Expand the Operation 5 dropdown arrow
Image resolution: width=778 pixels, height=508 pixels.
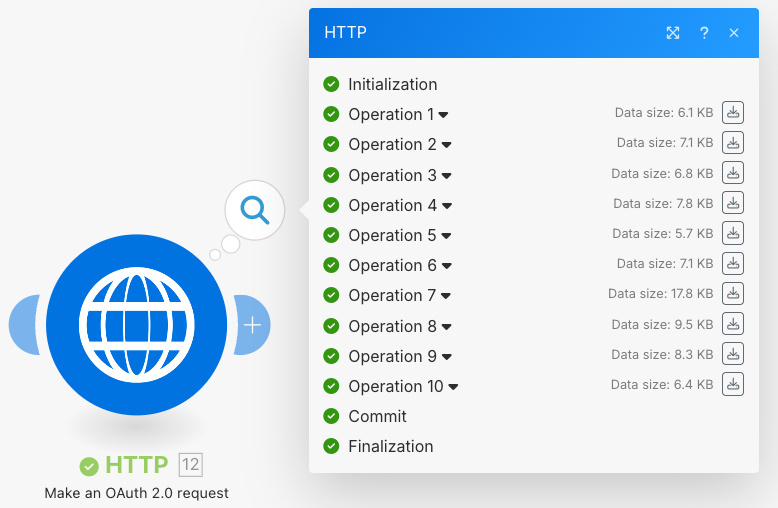[446, 236]
